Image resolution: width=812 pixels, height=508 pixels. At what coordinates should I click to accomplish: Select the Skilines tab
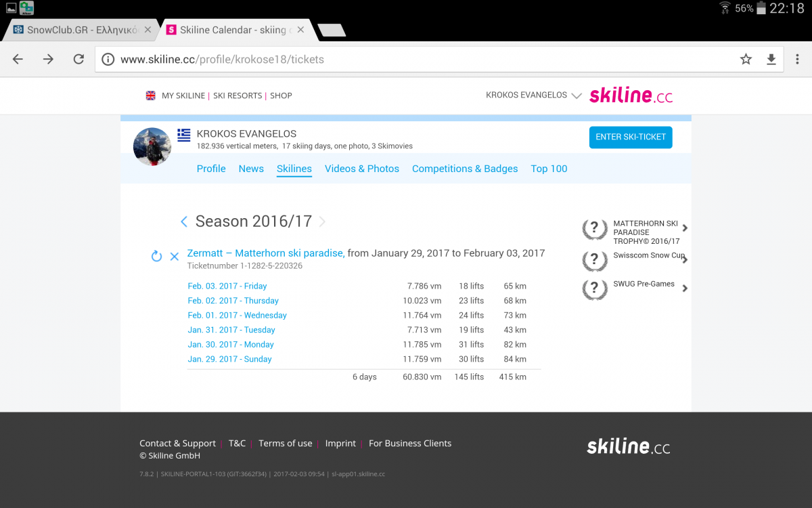click(x=294, y=169)
